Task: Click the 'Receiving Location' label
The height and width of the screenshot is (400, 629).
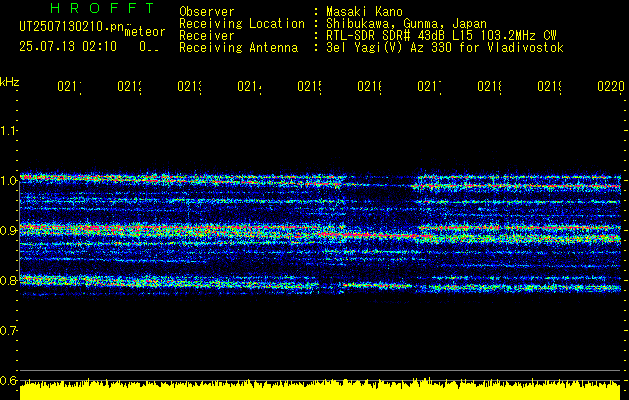Action: pos(242,24)
